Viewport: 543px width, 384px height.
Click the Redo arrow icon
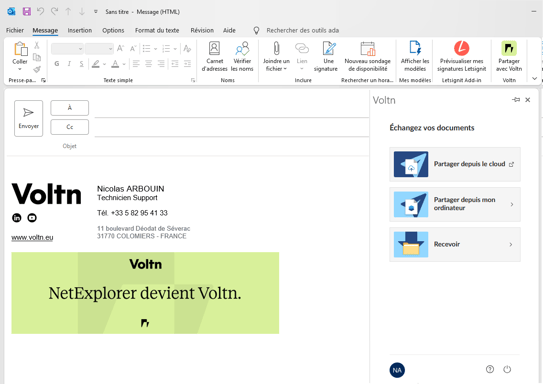click(x=54, y=11)
